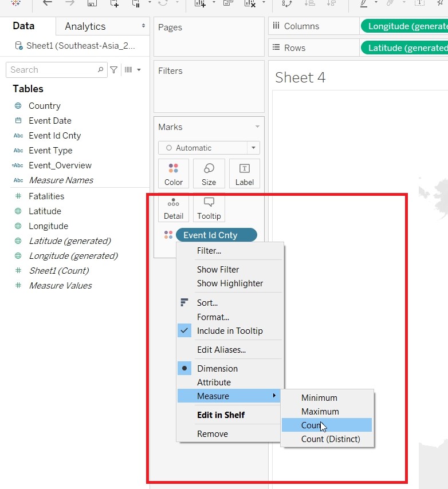This screenshot has width=448, height=489.
Task: Click the Undo back arrow in toolbar
Action: pos(48,3)
